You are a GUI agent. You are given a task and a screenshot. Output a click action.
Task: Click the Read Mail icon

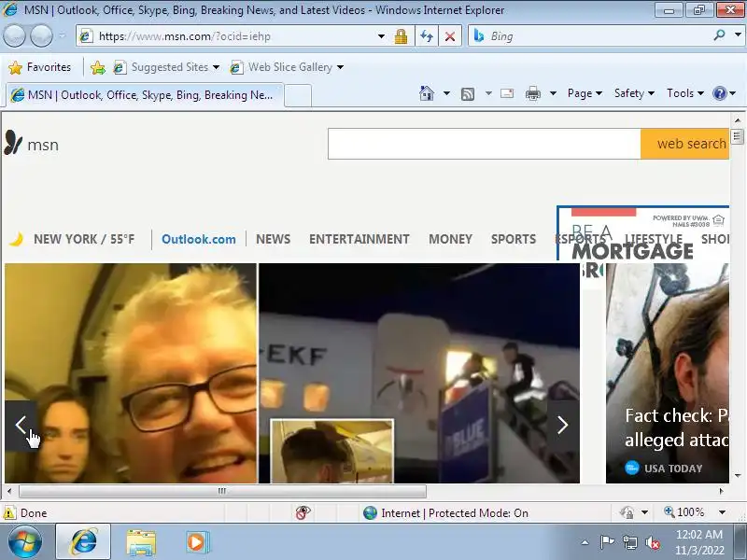point(507,93)
